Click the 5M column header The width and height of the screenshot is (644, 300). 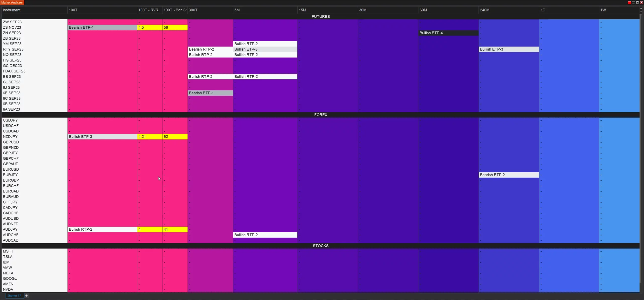(x=237, y=10)
